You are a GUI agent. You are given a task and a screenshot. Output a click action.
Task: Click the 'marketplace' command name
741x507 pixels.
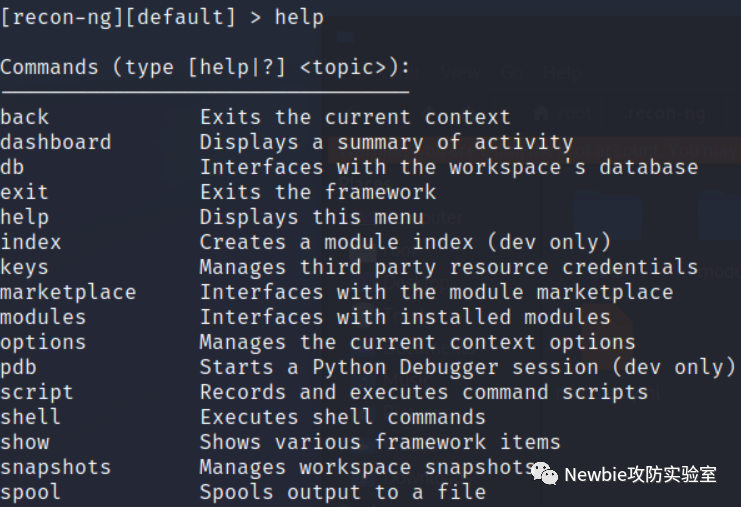68,292
